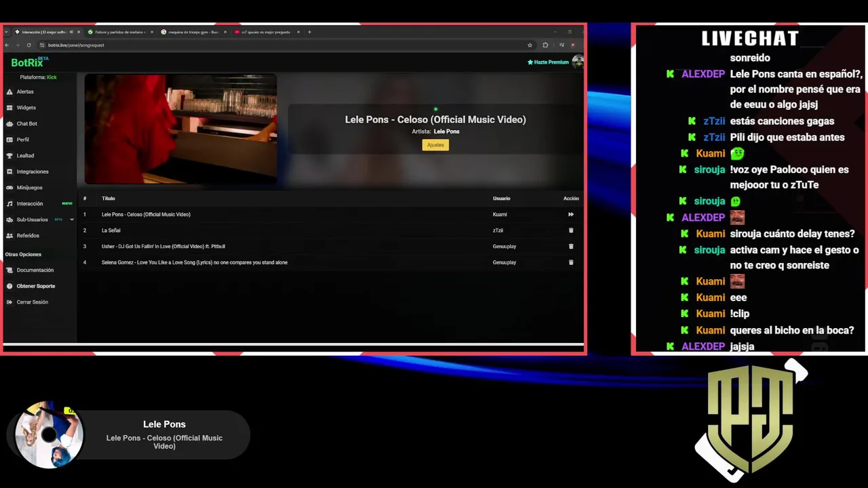Viewport: 868px width, 488px height.
Task: Open the browser extensions icon
Action: tap(545, 45)
